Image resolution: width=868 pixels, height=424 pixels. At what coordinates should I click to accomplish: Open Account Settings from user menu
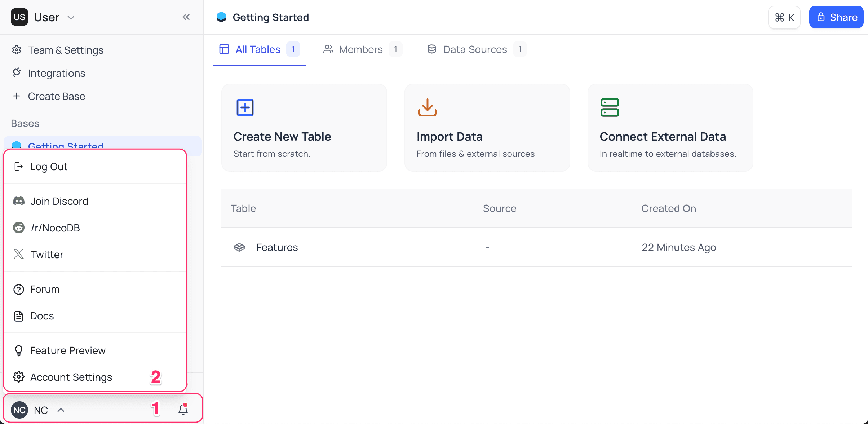point(71,377)
